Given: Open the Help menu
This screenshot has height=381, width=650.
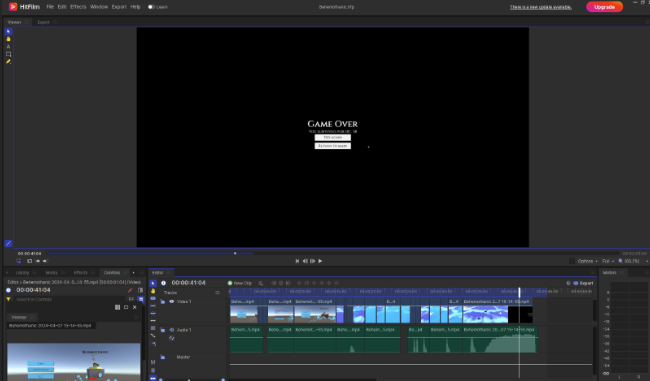Looking at the screenshot, I should [136, 7].
